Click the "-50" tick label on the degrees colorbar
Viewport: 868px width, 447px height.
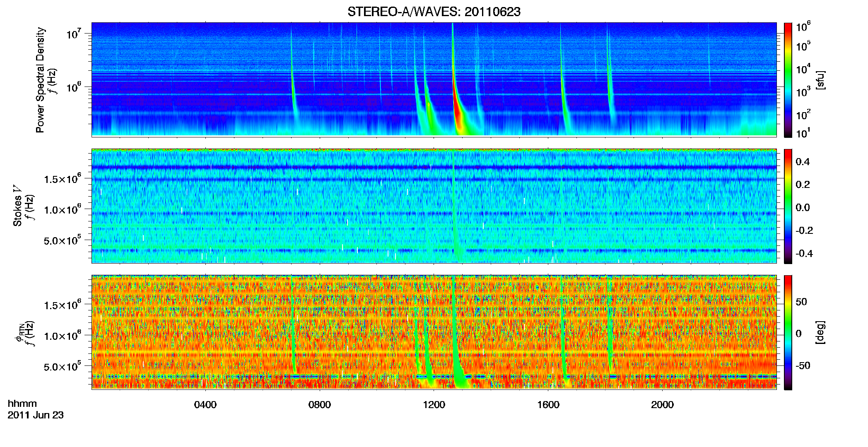(x=803, y=366)
